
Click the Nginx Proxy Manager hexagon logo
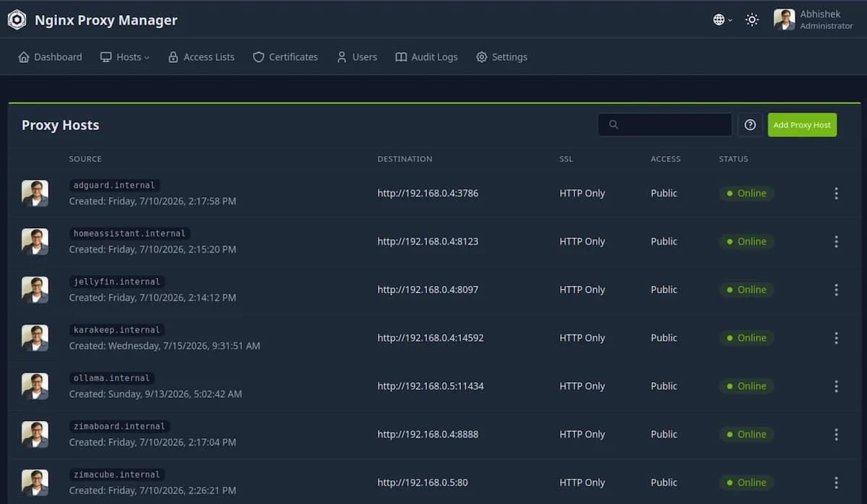pos(17,20)
